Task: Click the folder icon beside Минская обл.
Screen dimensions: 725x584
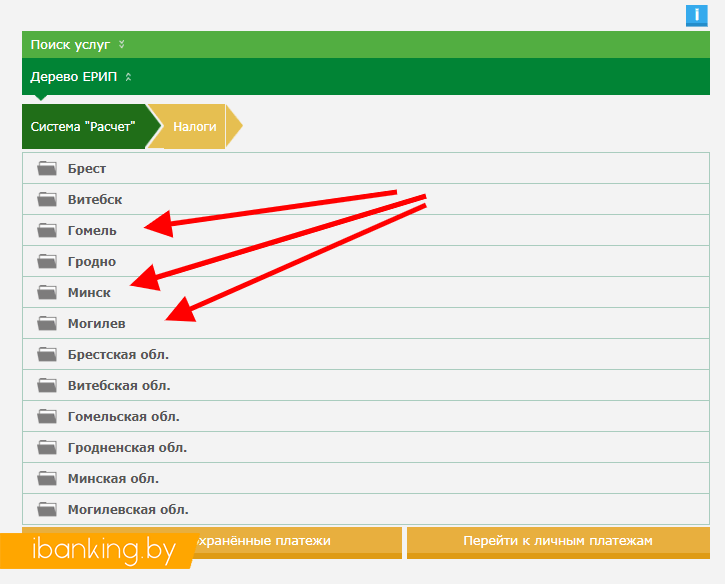Action: pos(47,479)
